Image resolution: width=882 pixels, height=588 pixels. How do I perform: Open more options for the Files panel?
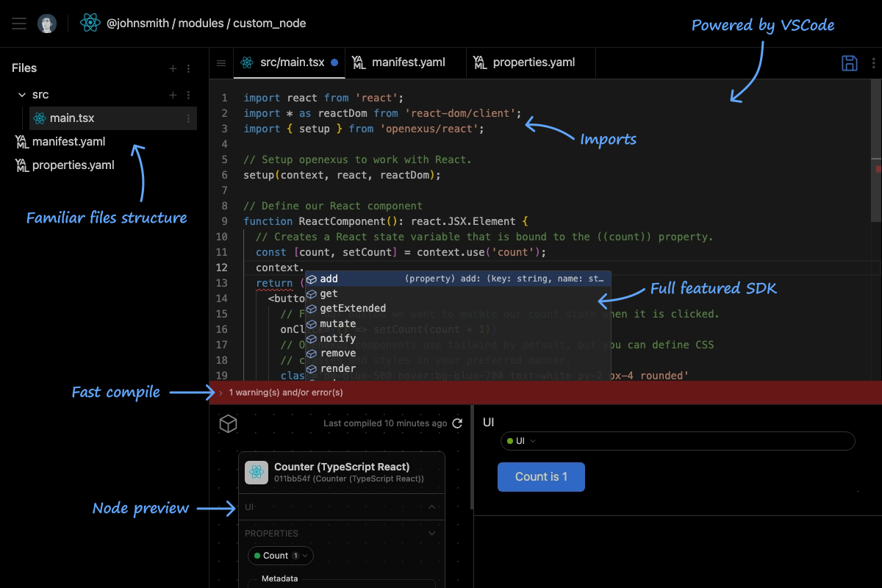[189, 68]
